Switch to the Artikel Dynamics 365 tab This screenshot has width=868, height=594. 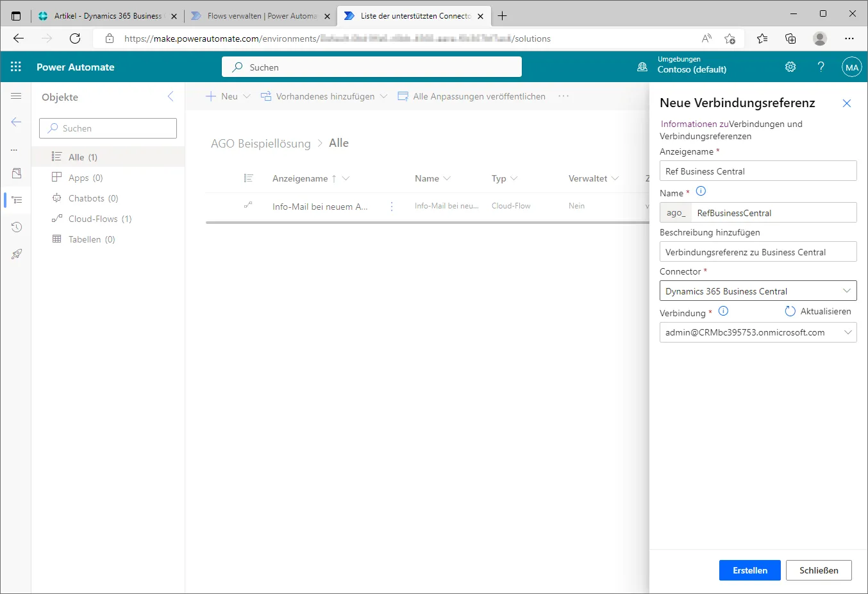108,16
